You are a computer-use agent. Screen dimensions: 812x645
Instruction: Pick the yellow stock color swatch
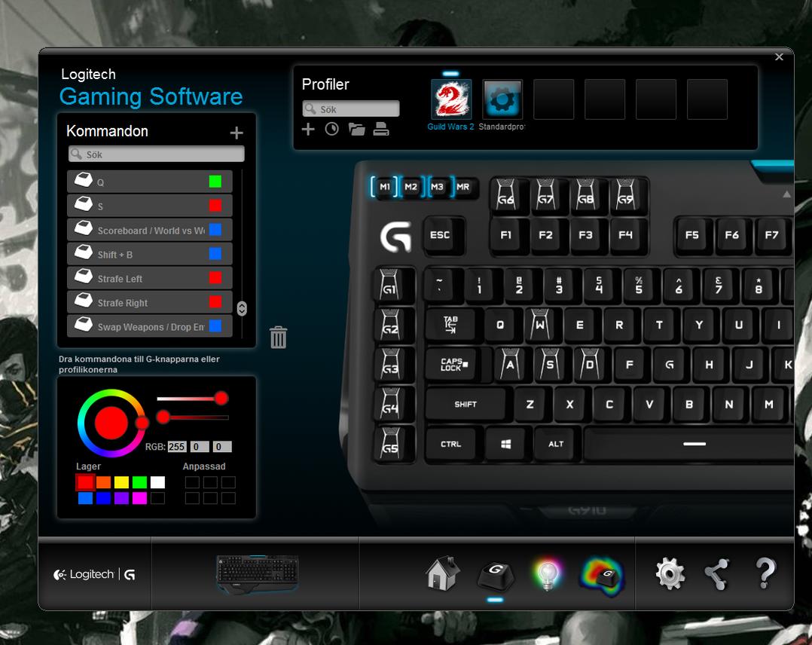click(x=122, y=482)
